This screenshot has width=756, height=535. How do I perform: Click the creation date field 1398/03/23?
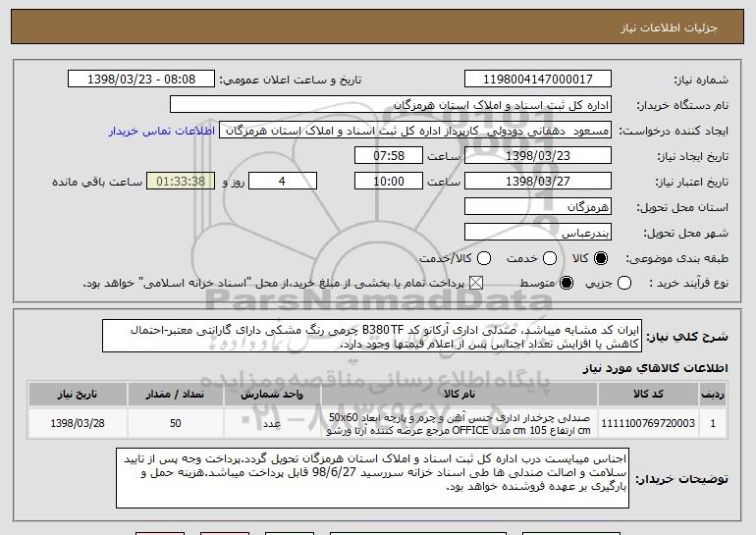tap(538, 156)
